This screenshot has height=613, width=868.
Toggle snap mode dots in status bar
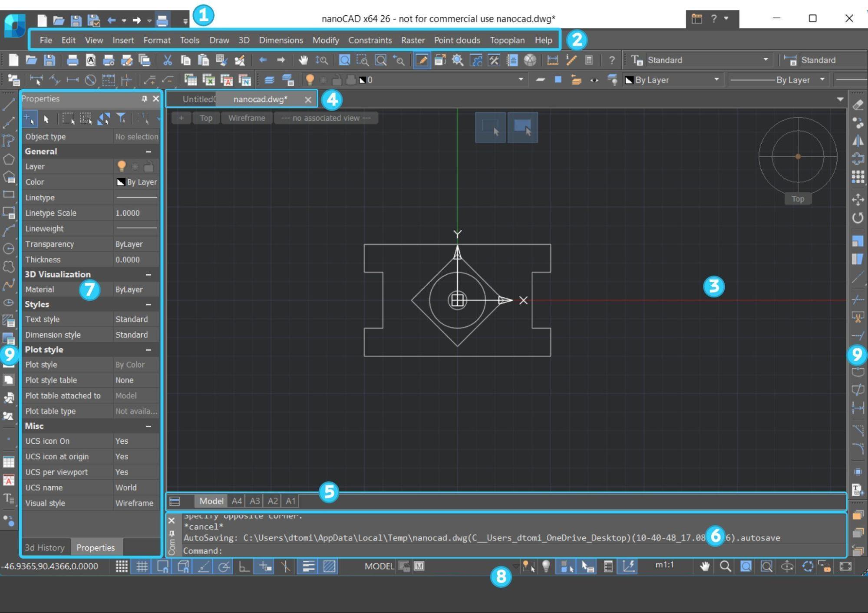[x=122, y=566]
